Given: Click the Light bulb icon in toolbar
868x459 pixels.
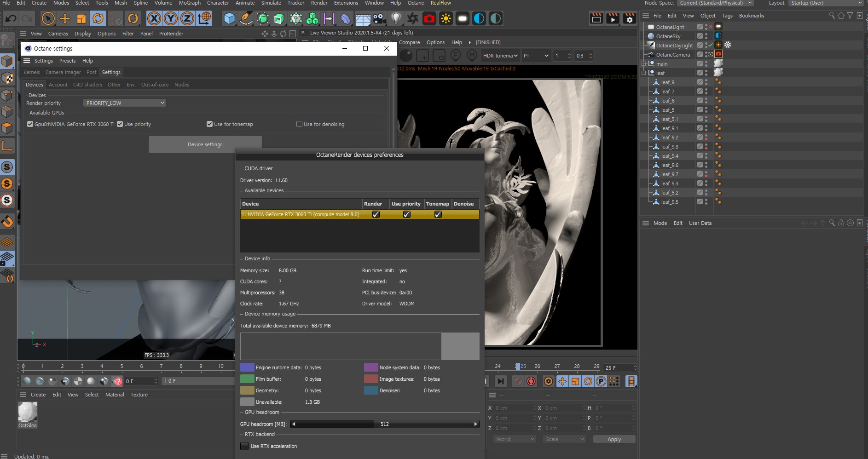Looking at the screenshot, I should (396, 18).
